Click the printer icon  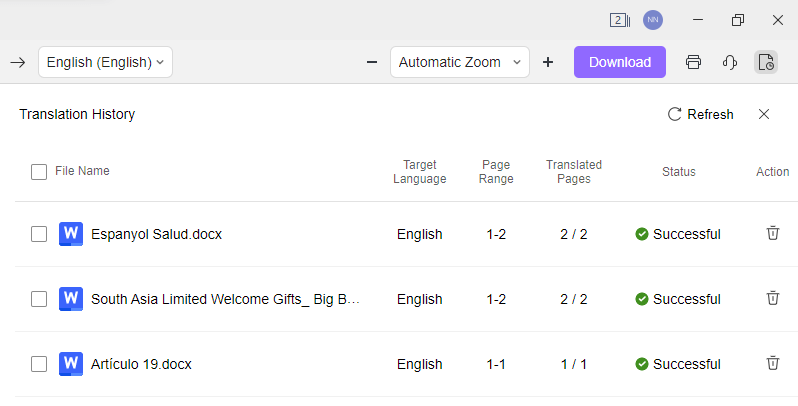[x=693, y=62]
